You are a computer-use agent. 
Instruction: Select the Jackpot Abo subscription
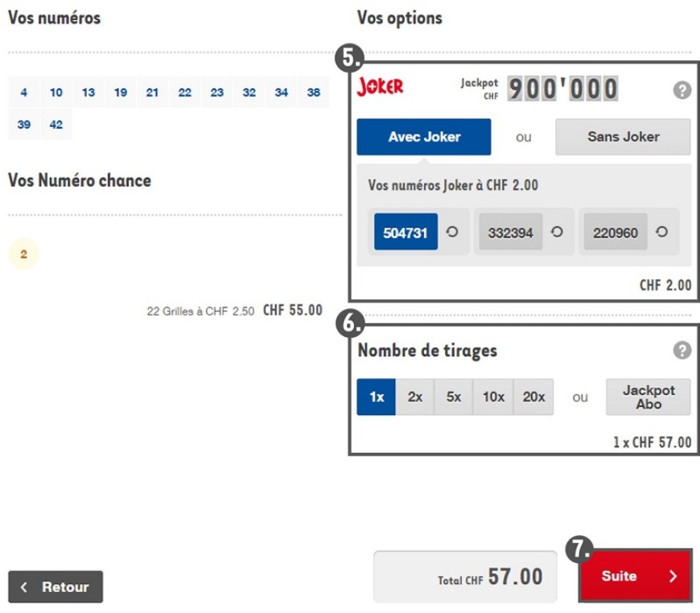pos(648,397)
